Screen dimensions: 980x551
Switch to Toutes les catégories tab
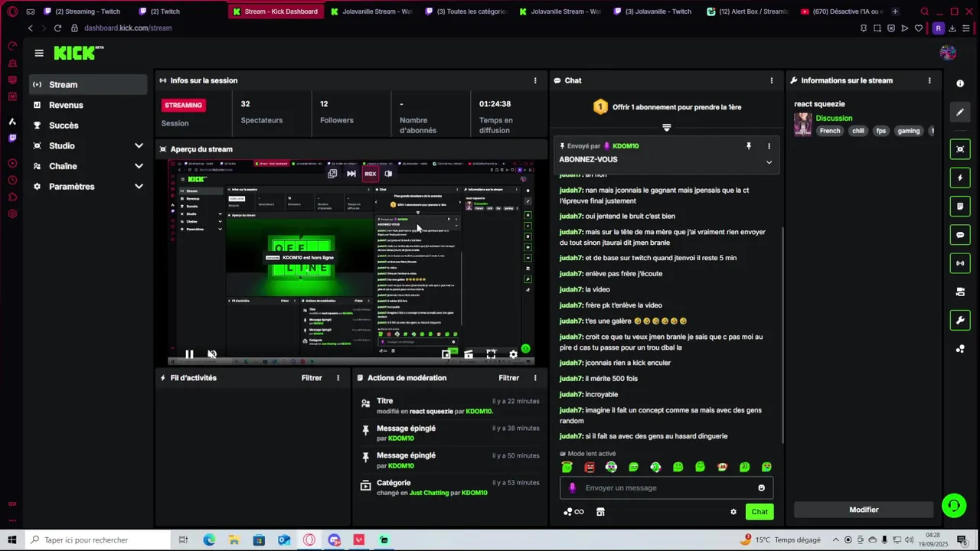click(x=466, y=11)
